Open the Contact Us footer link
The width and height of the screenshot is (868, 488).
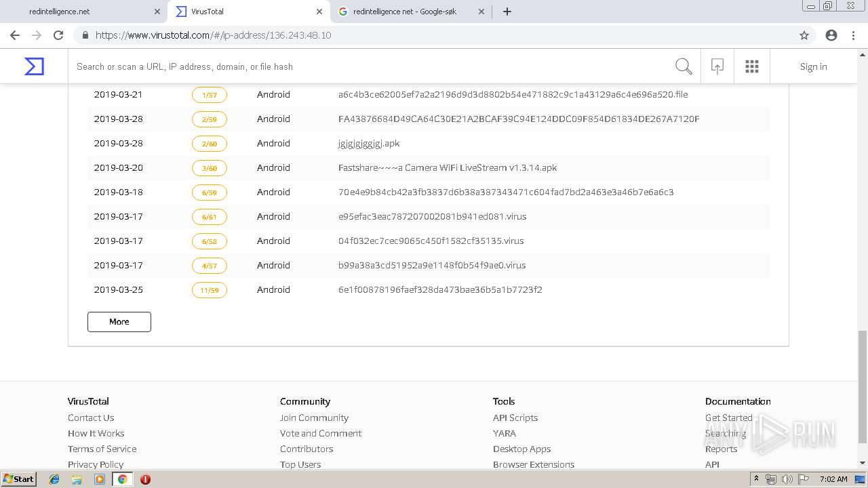[x=91, y=418]
